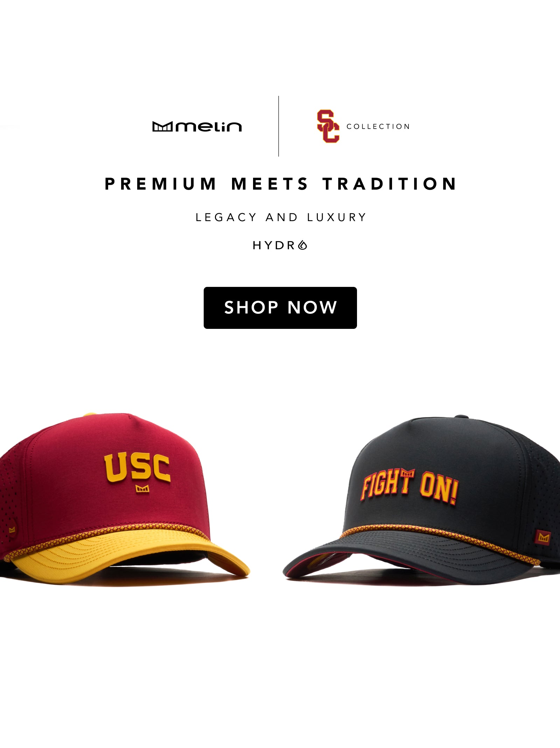Viewport: 560px width, 748px height.
Task: Click the melin crown icon left of wordmark
Action: [x=162, y=126]
